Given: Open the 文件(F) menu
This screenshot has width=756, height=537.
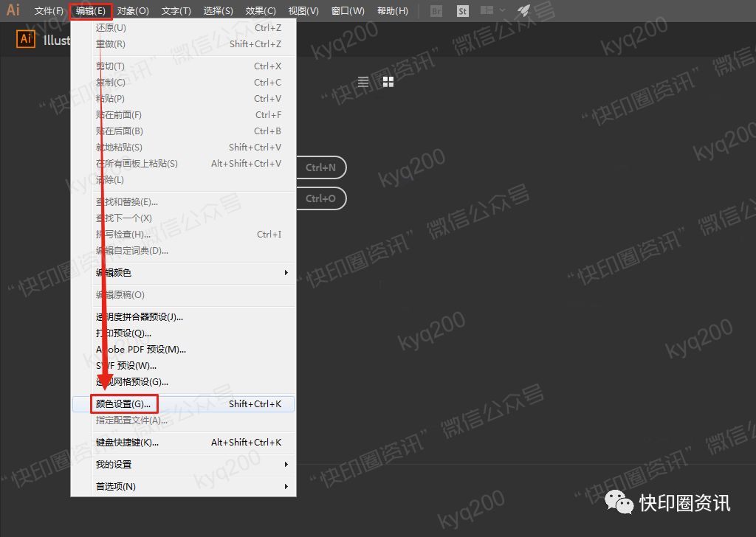Looking at the screenshot, I should [x=49, y=10].
